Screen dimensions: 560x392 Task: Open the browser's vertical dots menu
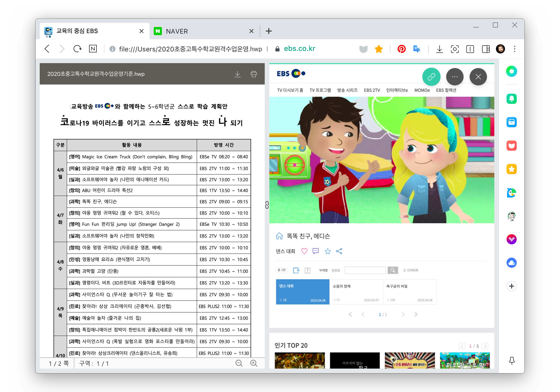[514, 49]
